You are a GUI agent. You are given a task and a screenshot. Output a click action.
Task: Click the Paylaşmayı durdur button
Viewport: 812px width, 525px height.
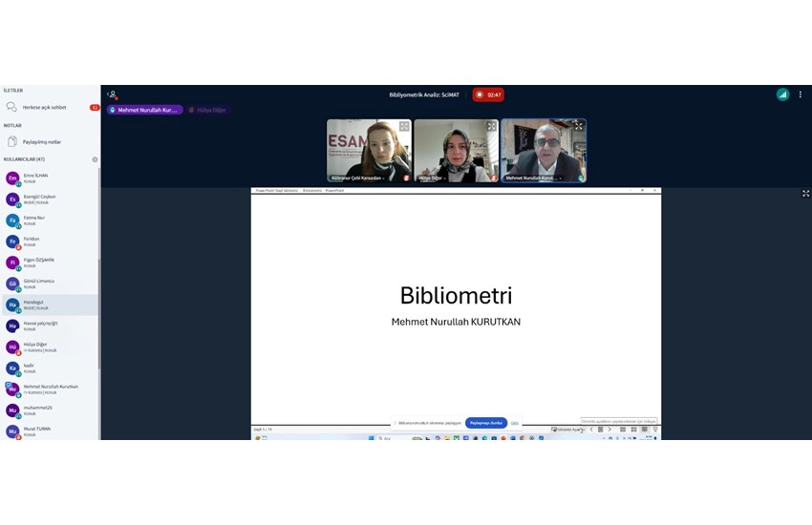[485, 422]
